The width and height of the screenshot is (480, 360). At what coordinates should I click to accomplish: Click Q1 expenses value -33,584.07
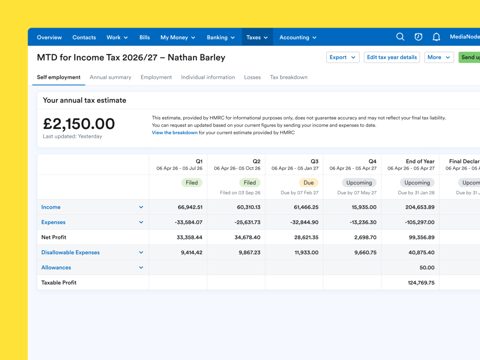[x=189, y=222]
